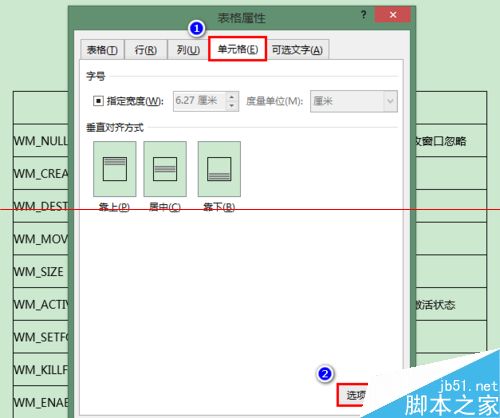
Task: Click the 选项 button
Action: (x=354, y=395)
